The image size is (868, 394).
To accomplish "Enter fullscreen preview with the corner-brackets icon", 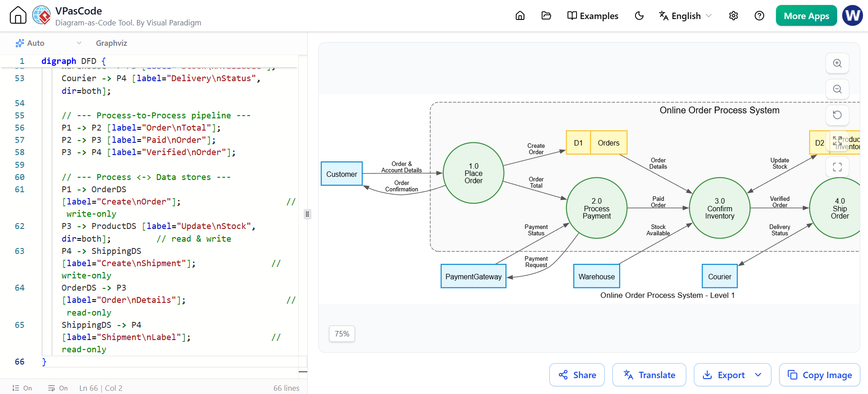I will [837, 167].
